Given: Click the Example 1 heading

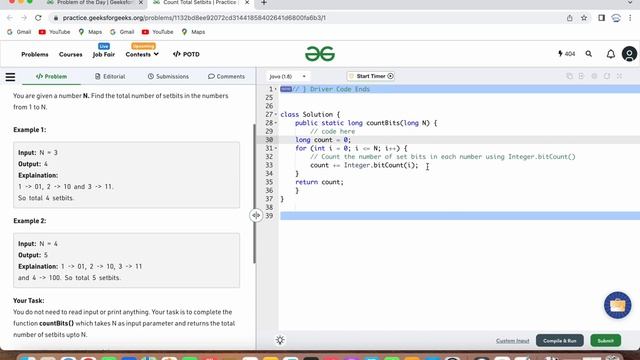Looking at the screenshot, I should 30,130.
